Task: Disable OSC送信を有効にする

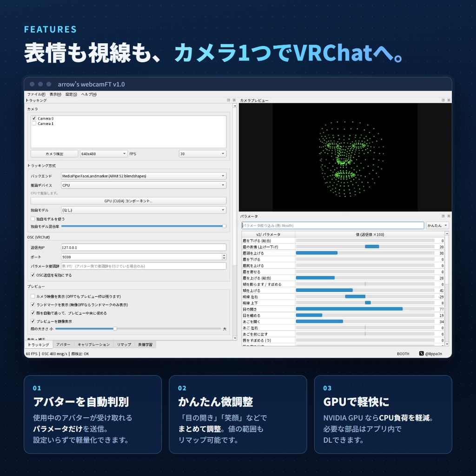Action: [x=33, y=275]
